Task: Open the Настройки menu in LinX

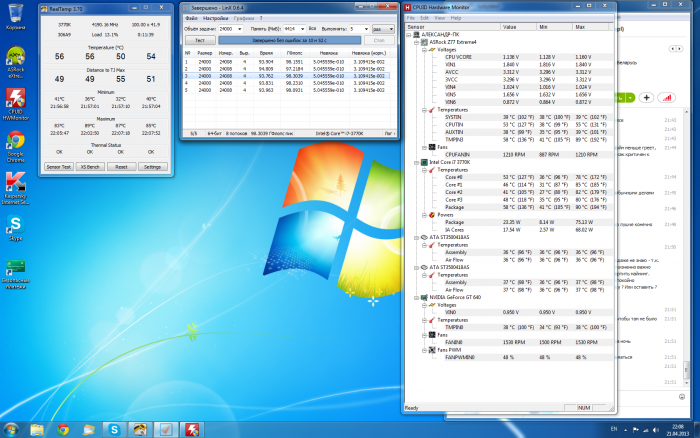Action: coord(215,18)
